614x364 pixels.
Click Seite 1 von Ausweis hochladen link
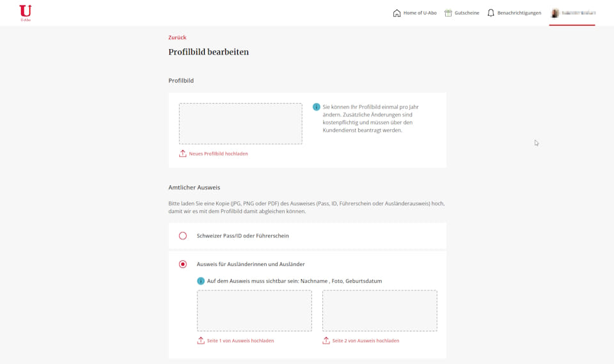click(x=240, y=340)
